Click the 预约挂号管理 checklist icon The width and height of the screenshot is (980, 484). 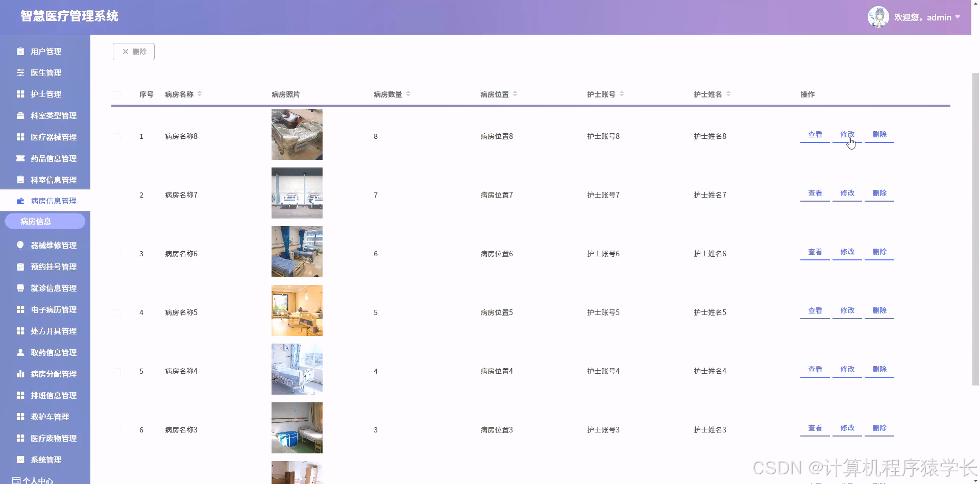(20, 267)
